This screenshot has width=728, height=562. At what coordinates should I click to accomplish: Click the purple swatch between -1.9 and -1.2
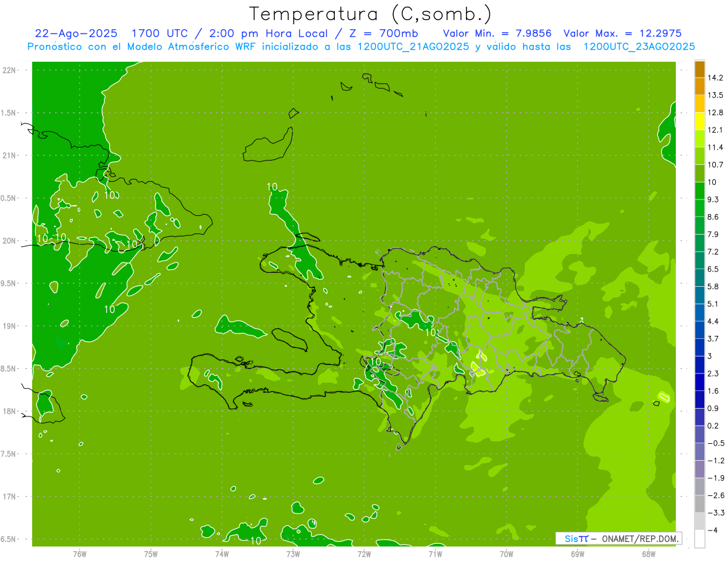pos(699,469)
